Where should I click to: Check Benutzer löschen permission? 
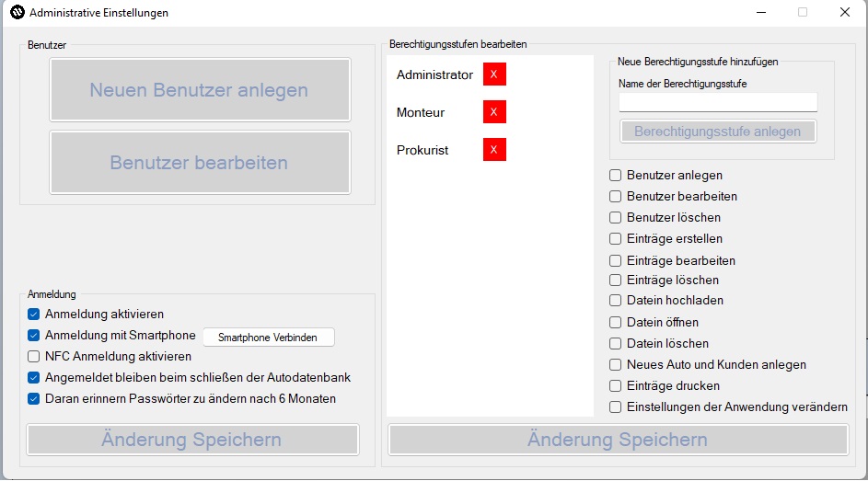coord(616,218)
